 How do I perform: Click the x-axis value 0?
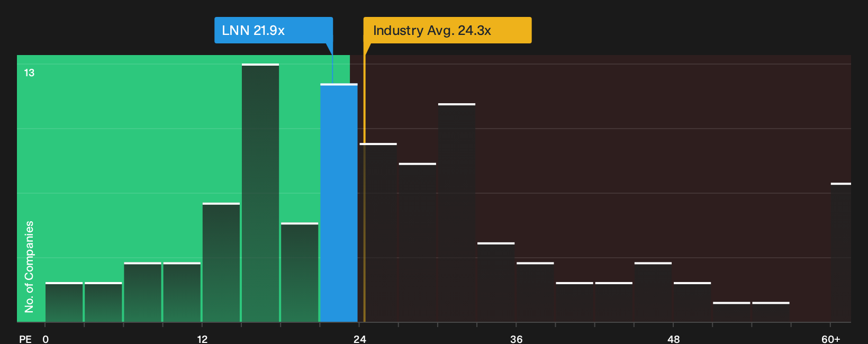(x=46, y=339)
